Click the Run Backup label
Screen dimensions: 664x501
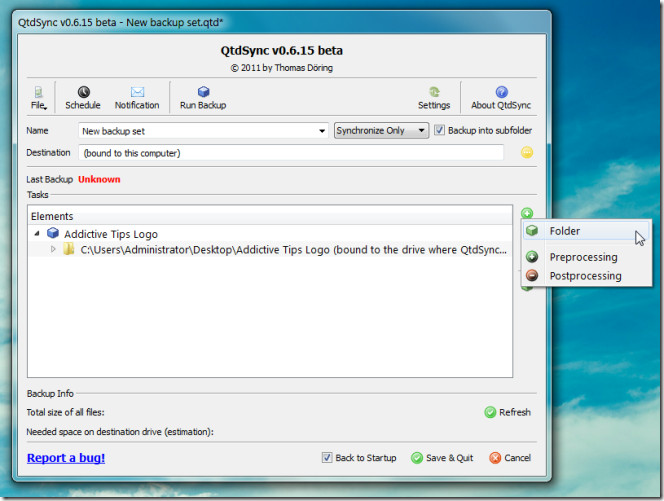click(203, 105)
